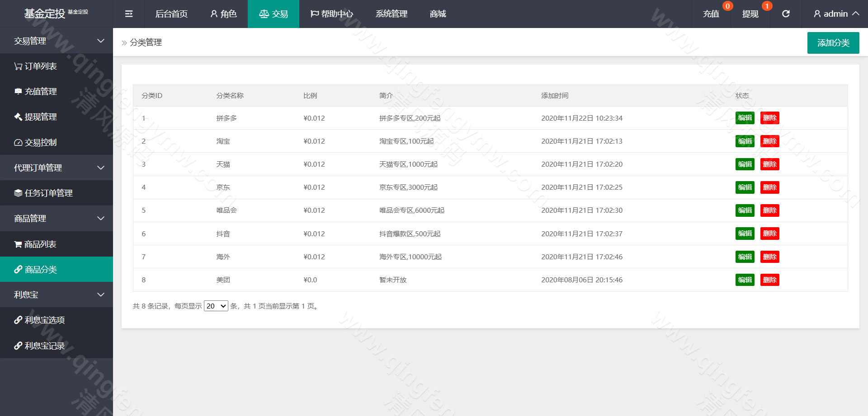Delete the 美团 category row

(769, 280)
